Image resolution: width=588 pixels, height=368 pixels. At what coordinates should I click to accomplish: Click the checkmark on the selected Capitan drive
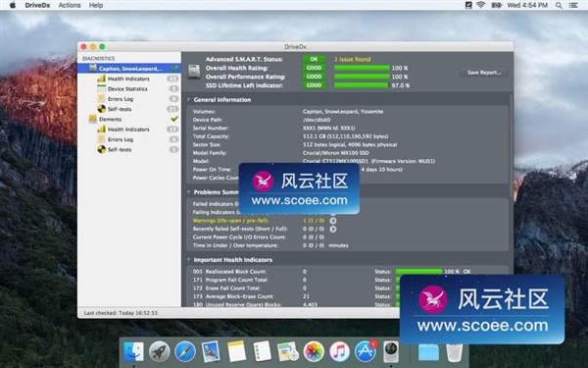(x=174, y=69)
